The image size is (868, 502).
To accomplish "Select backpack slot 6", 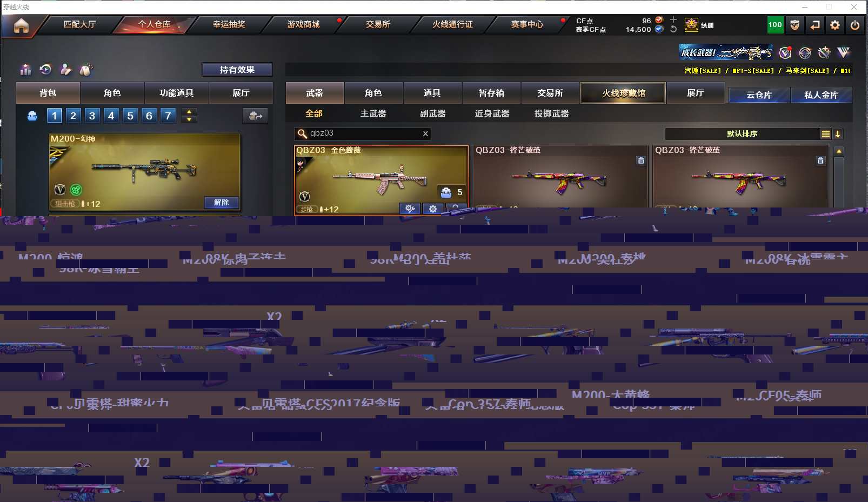I will [149, 116].
